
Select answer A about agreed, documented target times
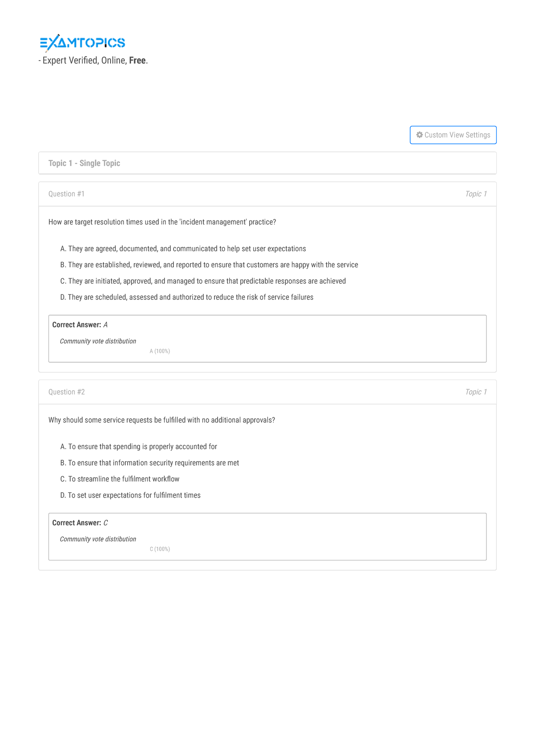(183, 249)
